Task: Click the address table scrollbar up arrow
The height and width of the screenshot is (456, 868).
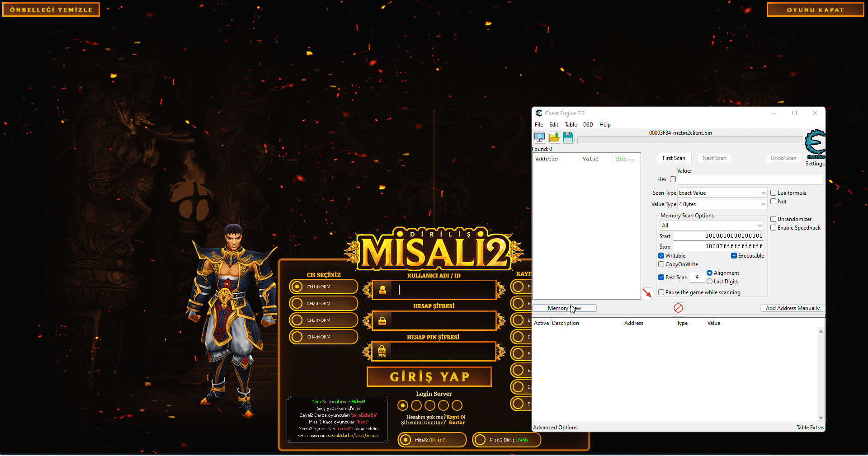Action: tap(821, 331)
